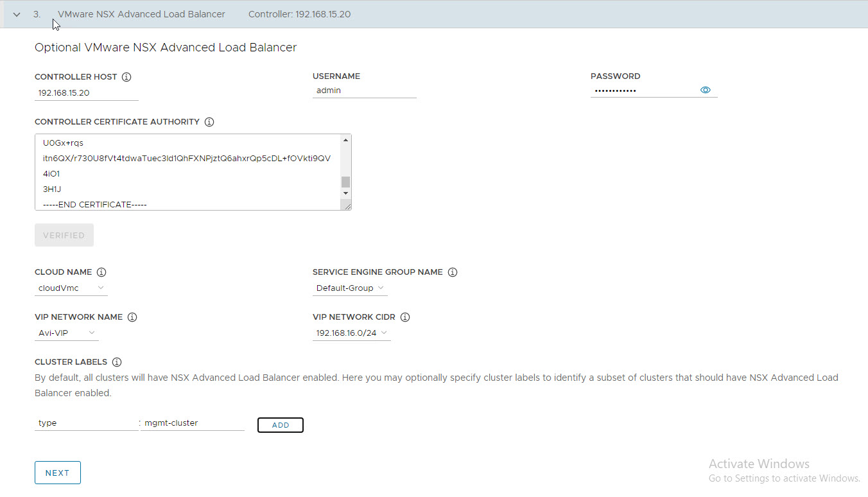Click Service Engine Group Name info icon
The width and height of the screenshot is (868, 497).
tap(453, 272)
